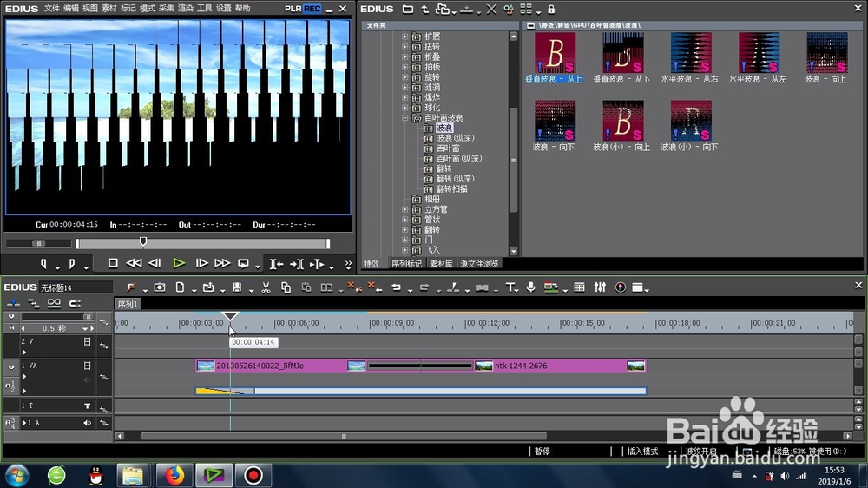Image resolution: width=868 pixels, height=488 pixels.
Task: Click the redo icon in timeline toolbar
Action: (424, 287)
